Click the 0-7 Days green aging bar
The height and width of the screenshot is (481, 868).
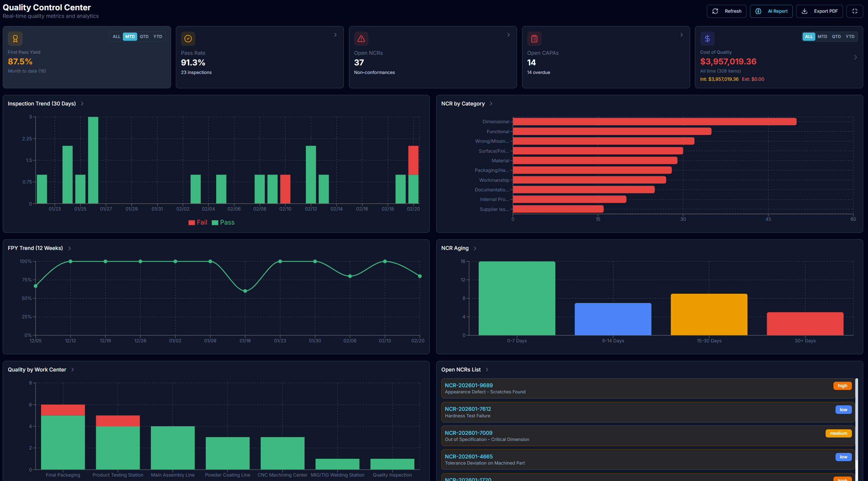[517, 298]
